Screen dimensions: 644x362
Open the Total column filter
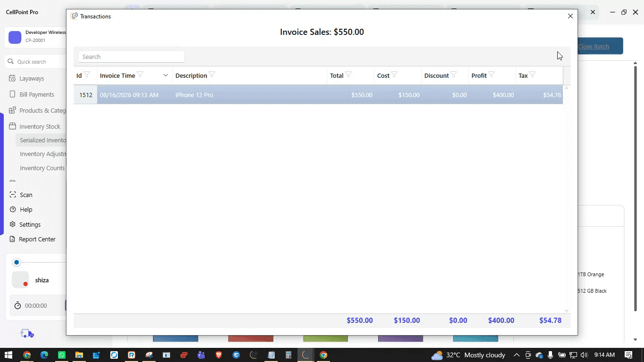348,74
